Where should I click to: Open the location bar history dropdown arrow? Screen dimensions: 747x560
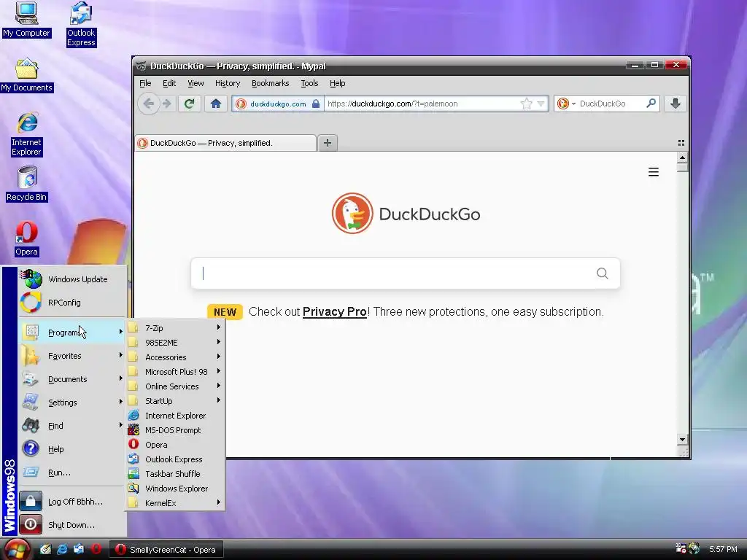[541, 104]
